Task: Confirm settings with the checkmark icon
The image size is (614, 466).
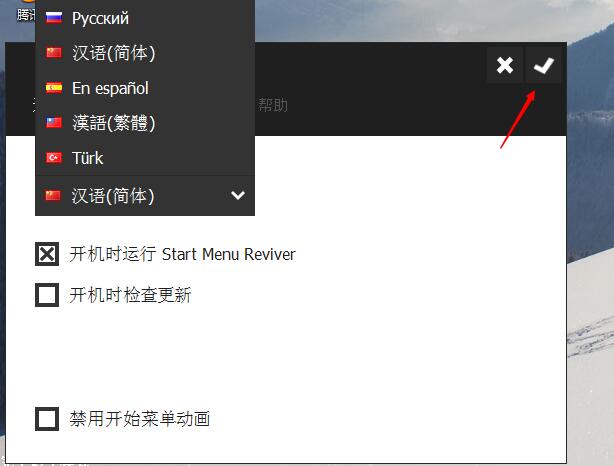Action: tap(544, 65)
